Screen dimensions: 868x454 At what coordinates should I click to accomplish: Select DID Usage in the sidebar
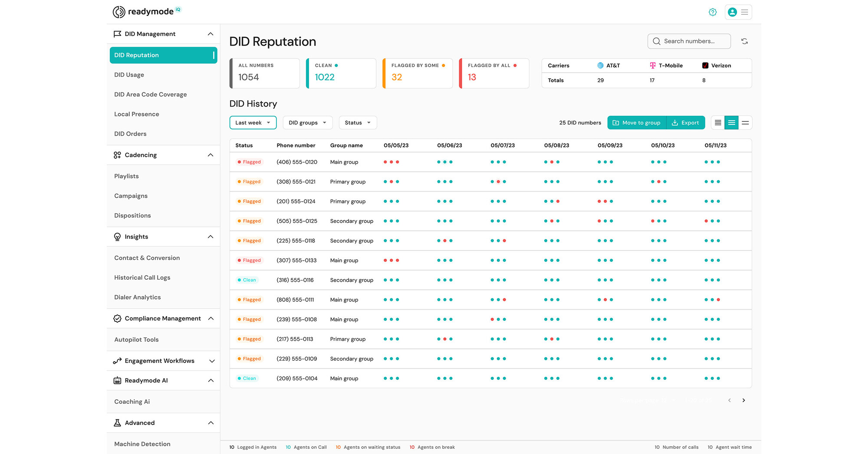pyautogui.click(x=128, y=75)
